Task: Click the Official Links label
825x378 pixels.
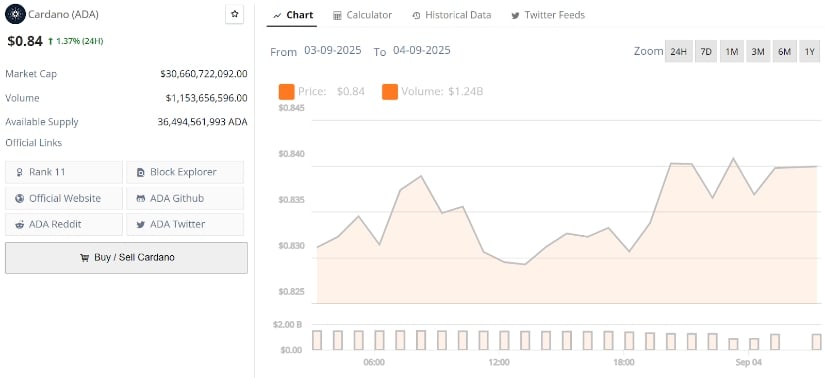Action: click(33, 143)
